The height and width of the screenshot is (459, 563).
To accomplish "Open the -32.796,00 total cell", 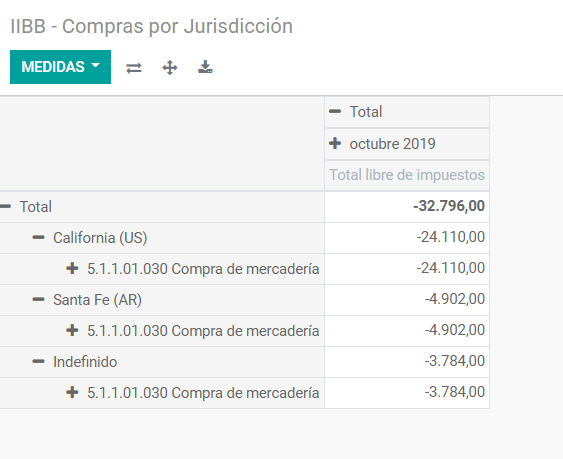I will click(x=407, y=207).
